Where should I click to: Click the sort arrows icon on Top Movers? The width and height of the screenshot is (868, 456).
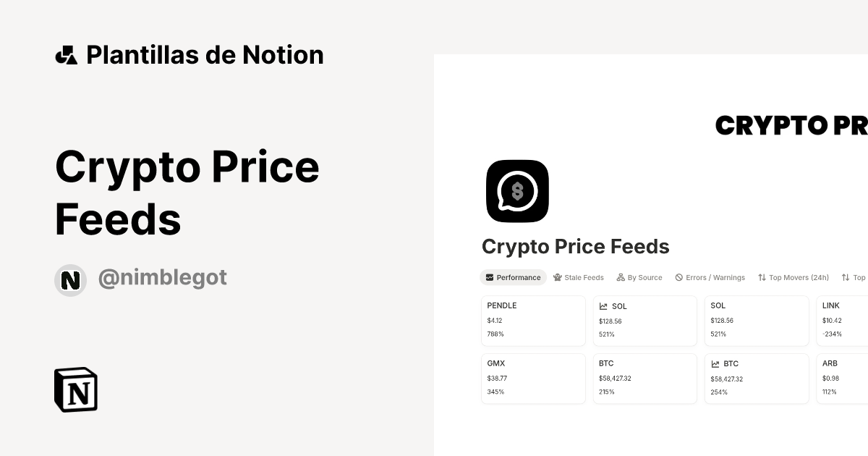click(761, 277)
